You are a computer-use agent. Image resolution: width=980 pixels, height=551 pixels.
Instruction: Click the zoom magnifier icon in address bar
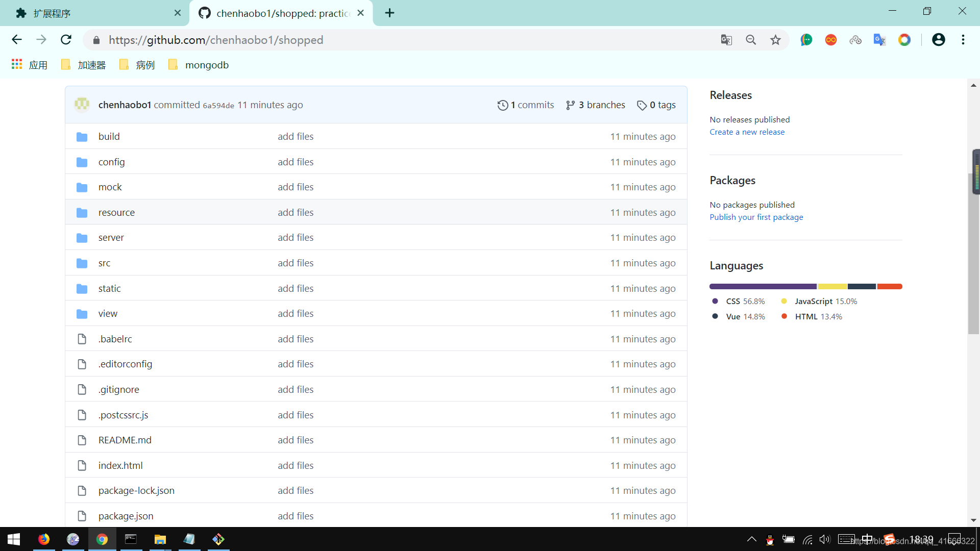coord(751,40)
